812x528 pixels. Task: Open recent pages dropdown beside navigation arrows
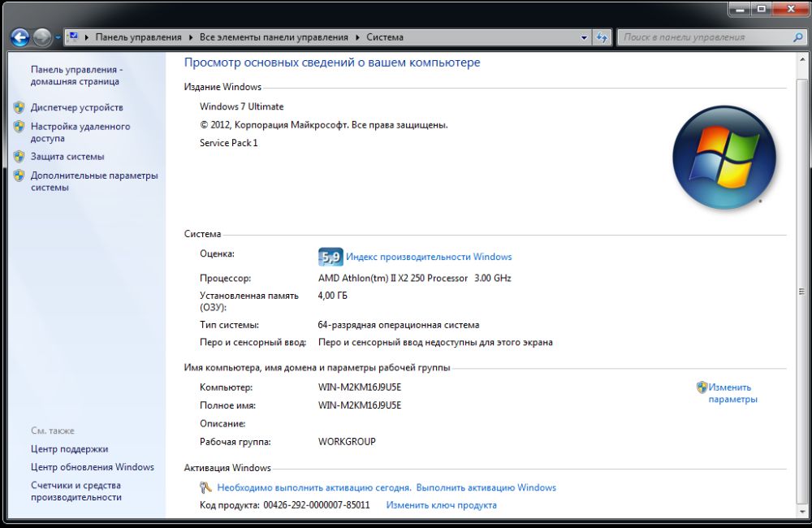click(x=58, y=38)
